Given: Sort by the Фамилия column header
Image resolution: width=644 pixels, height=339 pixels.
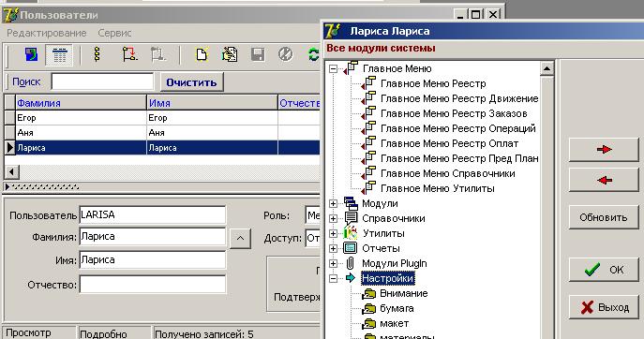Looking at the screenshot, I should pos(81,103).
